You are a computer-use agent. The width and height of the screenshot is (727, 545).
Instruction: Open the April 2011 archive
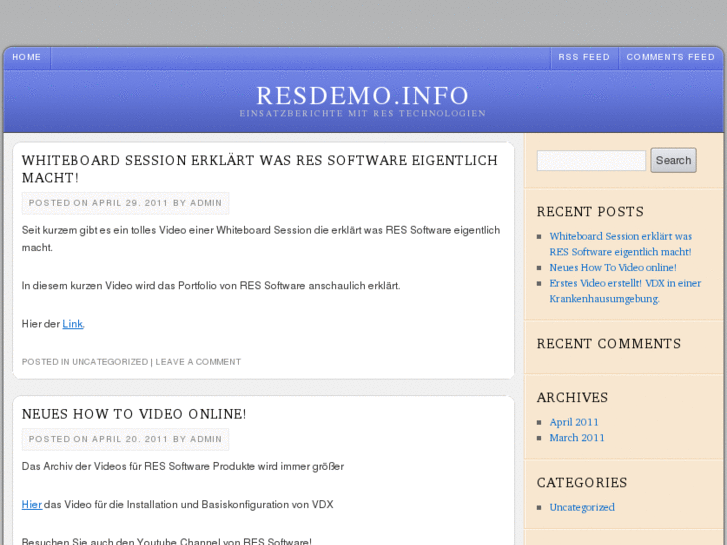pyautogui.click(x=574, y=422)
